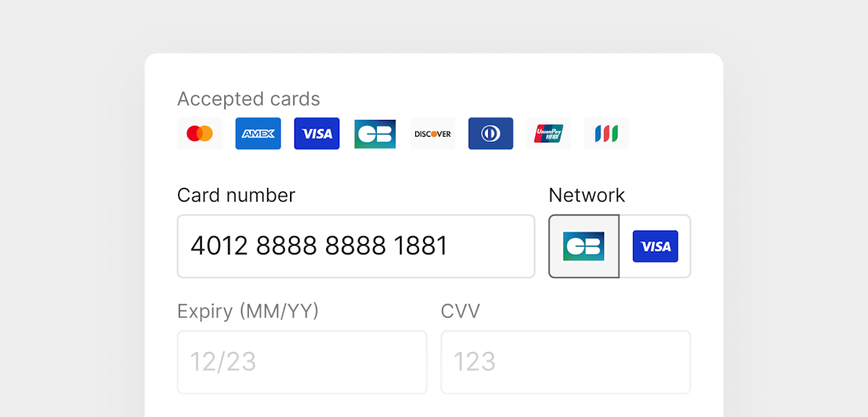Click the AMEX card logo
868x417 pixels.
click(258, 133)
